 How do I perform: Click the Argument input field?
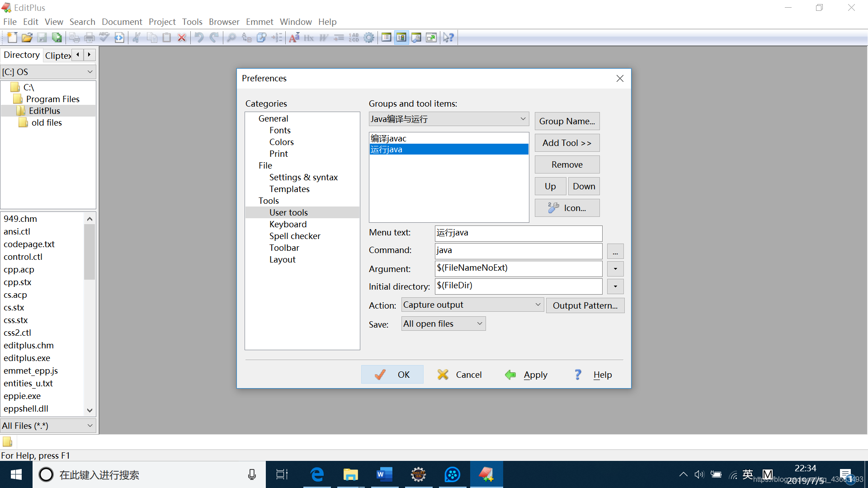pos(519,267)
